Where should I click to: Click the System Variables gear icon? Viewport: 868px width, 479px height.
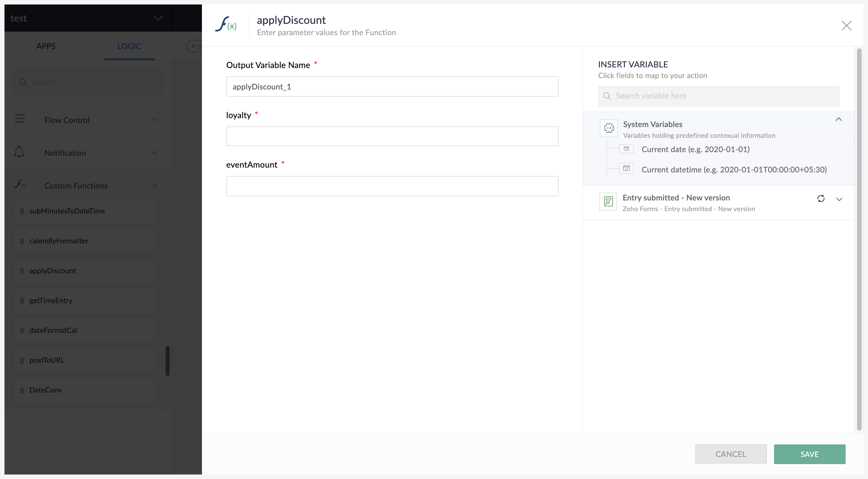point(608,128)
